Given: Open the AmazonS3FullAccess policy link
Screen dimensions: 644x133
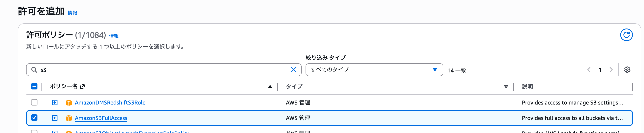Looking at the screenshot, I should (101, 118).
